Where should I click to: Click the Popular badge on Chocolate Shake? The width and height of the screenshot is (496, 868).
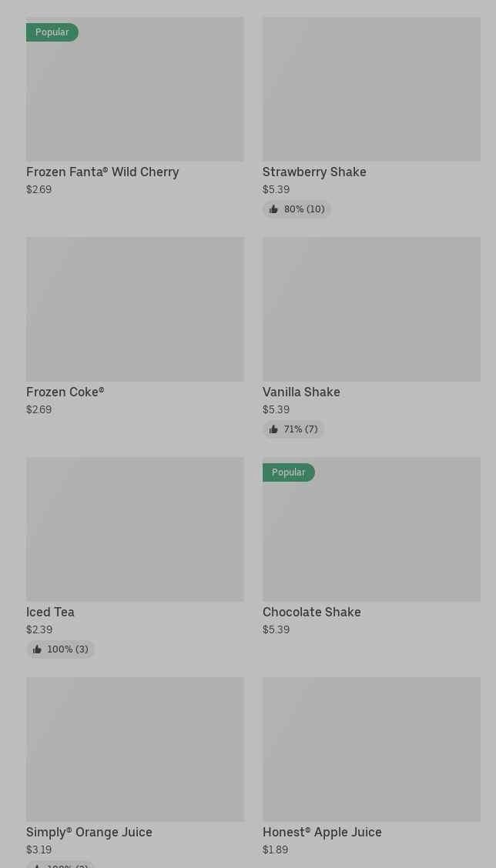[289, 472]
